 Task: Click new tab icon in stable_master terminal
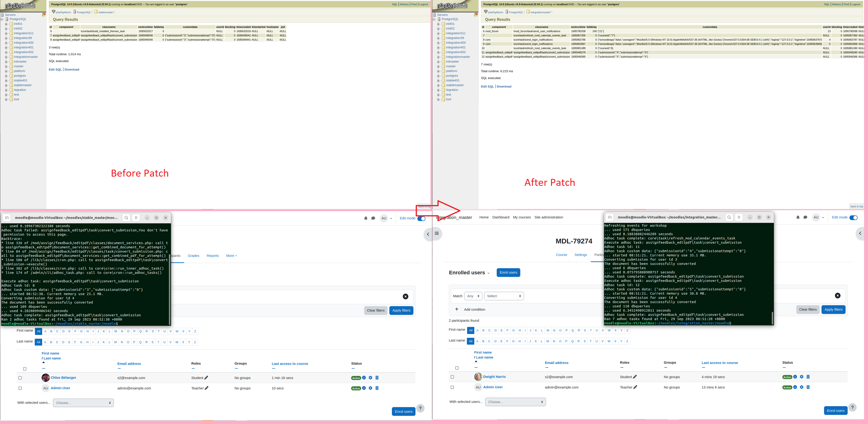(x=7, y=218)
